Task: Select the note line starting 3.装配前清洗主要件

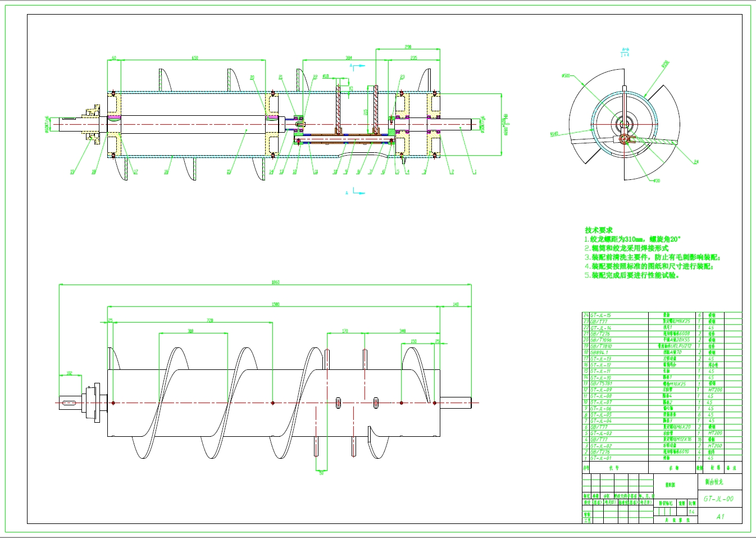Action: (x=653, y=257)
